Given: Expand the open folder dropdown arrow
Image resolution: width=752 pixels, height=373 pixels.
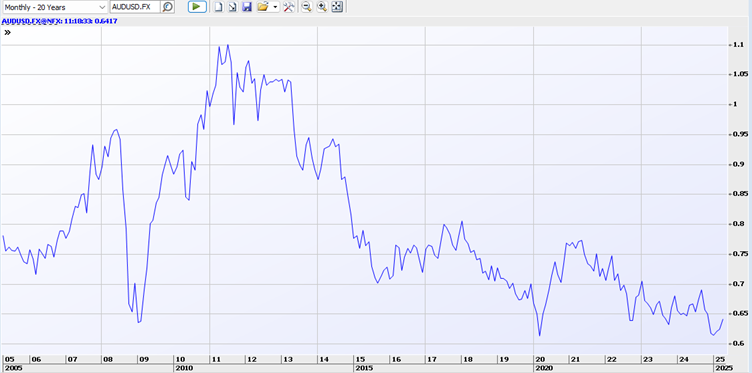Looking at the screenshot, I should (275, 7).
